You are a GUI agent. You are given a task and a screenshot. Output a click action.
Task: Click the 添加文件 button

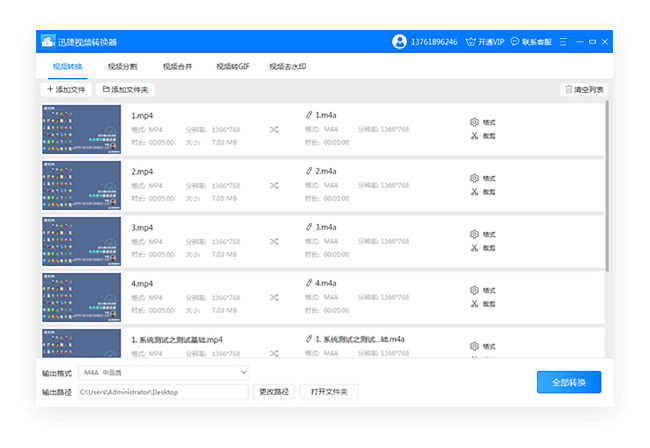(66, 90)
